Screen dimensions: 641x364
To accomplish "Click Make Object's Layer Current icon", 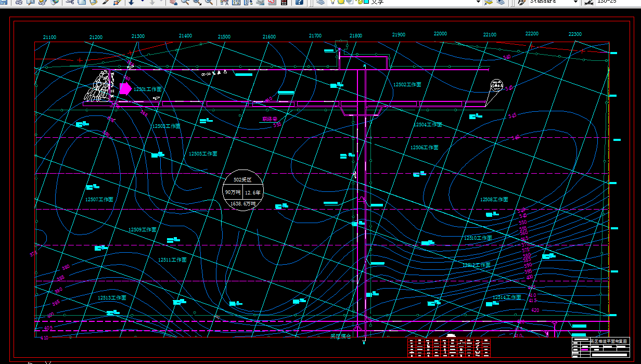I will coord(488,2).
